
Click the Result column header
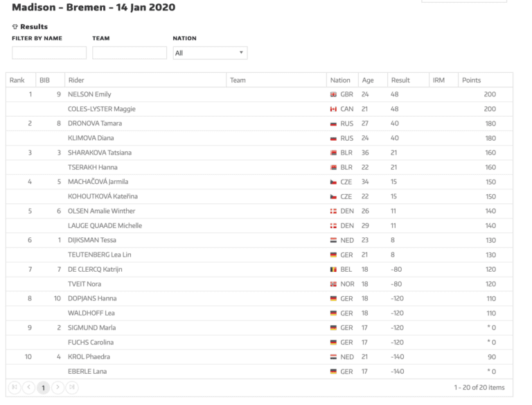[400, 80]
